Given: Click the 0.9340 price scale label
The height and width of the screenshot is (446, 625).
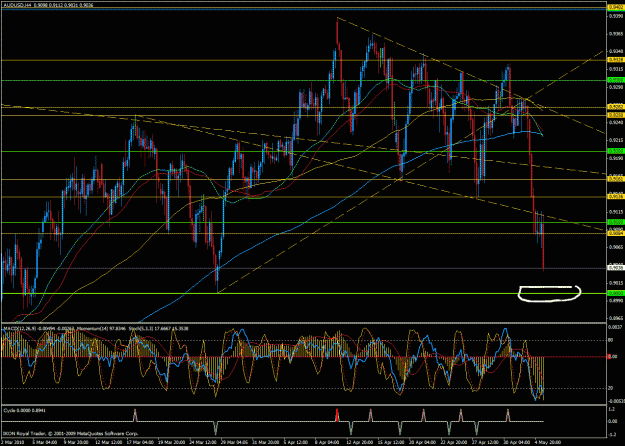Looking at the screenshot, I should 614,51.
